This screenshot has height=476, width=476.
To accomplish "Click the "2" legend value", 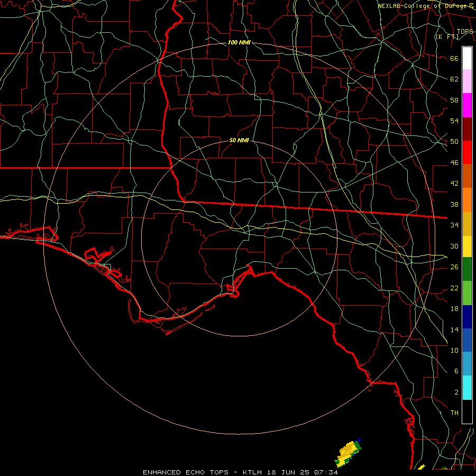I will (x=456, y=392).
